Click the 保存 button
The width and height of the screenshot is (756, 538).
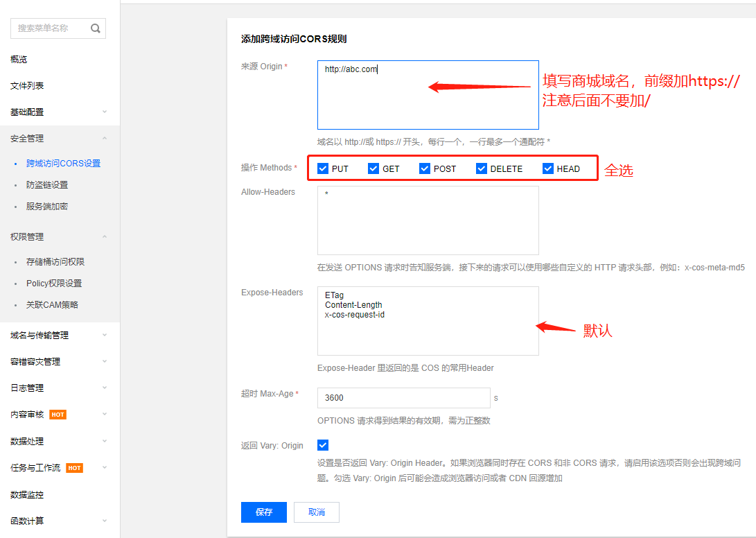[x=264, y=512]
